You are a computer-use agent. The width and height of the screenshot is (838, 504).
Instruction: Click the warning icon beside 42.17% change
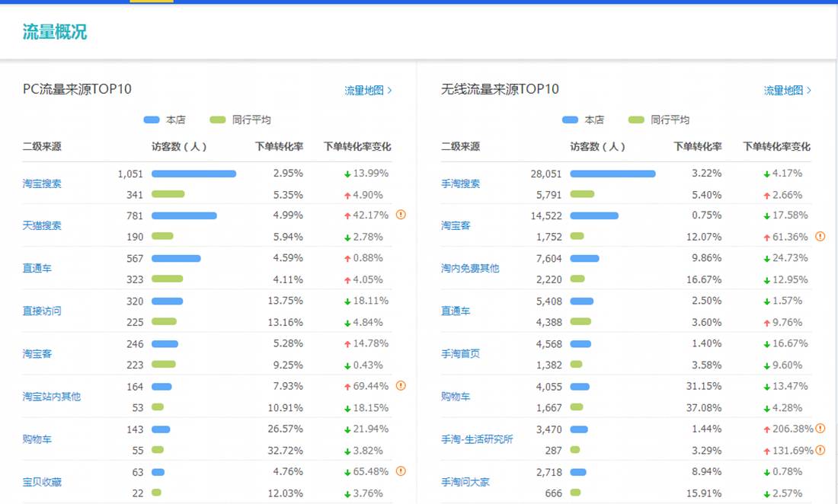pyautogui.click(x=401, y=215)
